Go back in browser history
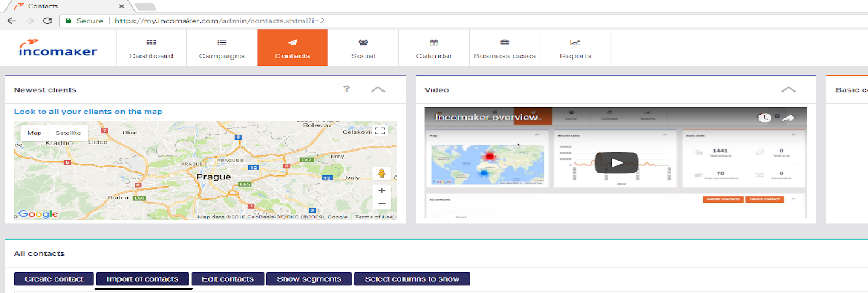Viewport: 868px width, 293px height. click(12, 21)
